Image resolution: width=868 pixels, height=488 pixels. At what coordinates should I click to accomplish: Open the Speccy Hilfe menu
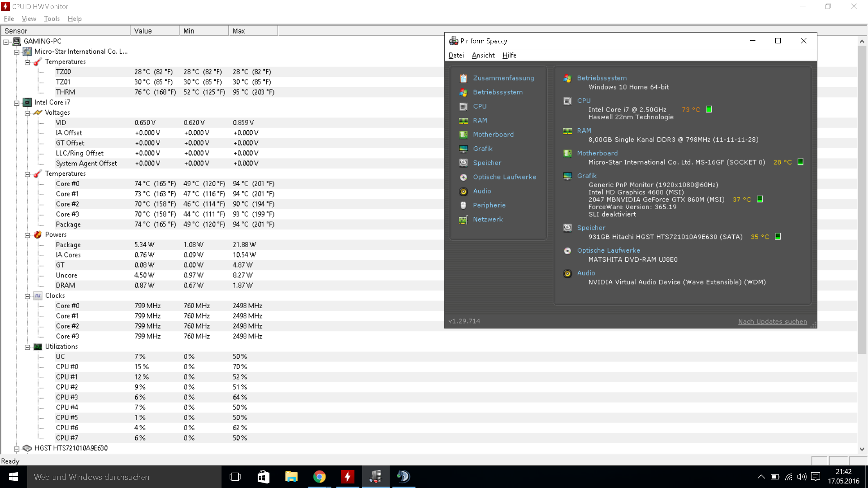pyautogui.click(x=509, y=55)
